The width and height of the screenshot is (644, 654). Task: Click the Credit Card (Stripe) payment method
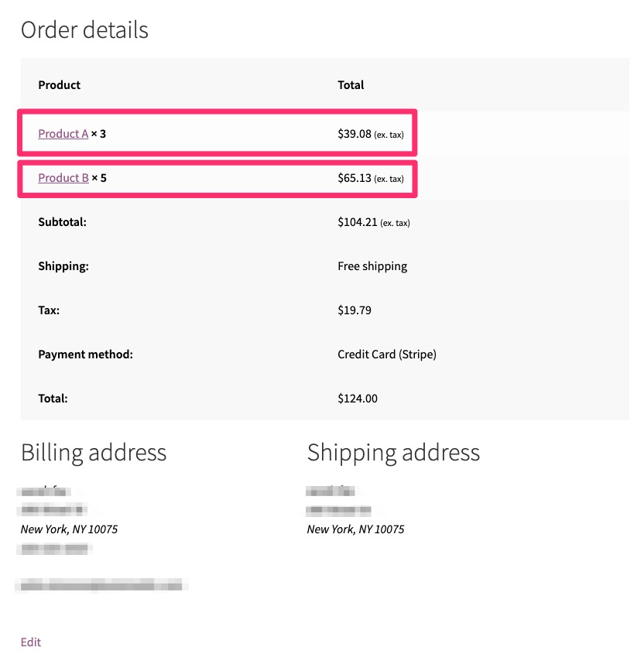tap(386, 354)
